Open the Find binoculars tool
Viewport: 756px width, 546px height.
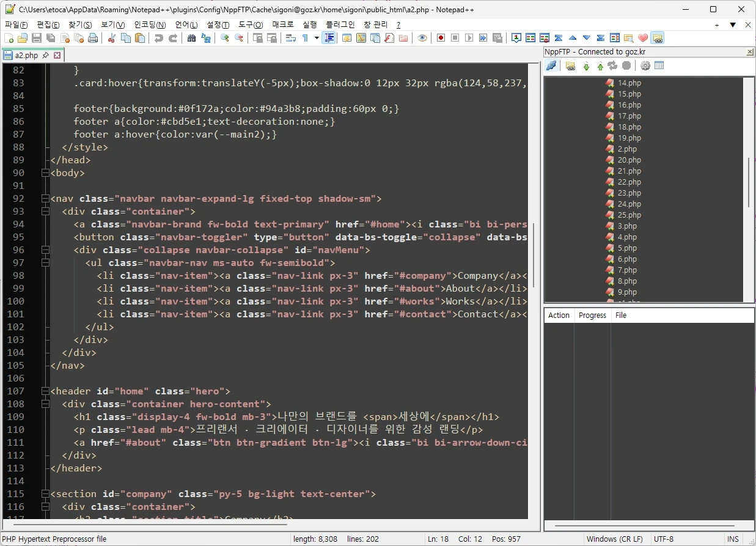click(x=191, y=38)
